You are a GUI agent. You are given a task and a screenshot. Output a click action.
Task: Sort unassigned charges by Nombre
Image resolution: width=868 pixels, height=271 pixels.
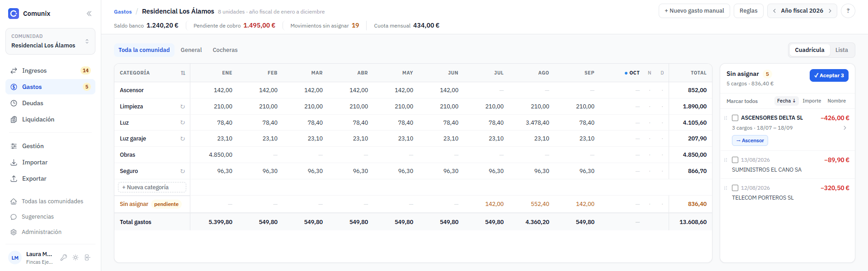[836, 101]
